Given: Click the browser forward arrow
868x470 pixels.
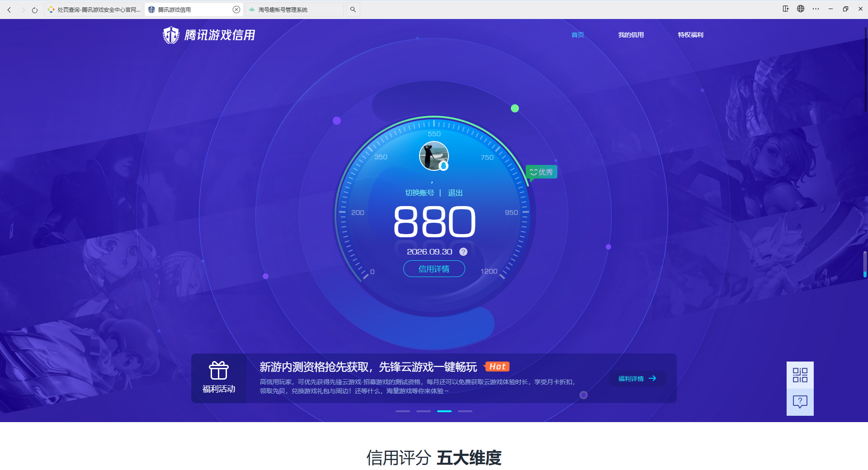Looking at the screenshot, I should (x=23, y=9).
